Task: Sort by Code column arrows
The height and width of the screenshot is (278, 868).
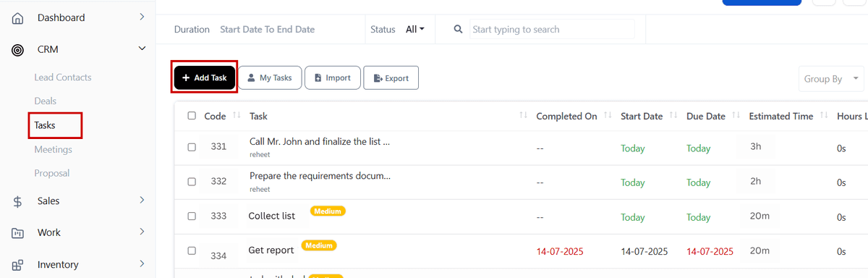Action: click(237, 116)
